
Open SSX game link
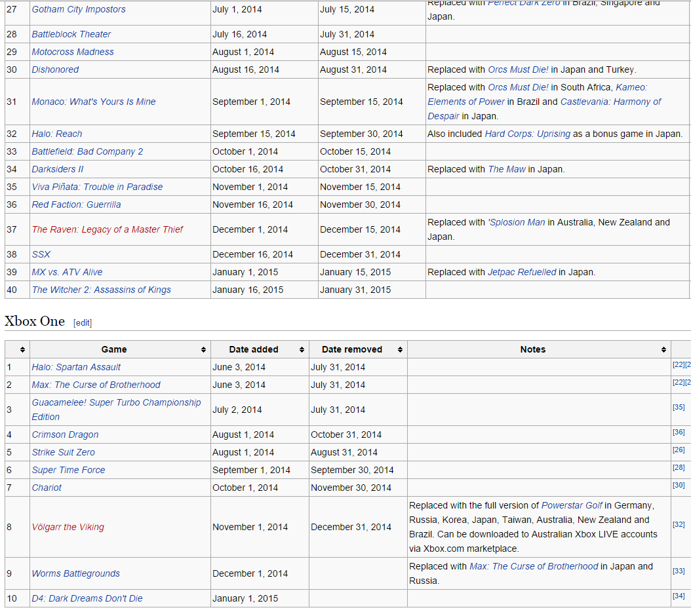pos(41,254)
